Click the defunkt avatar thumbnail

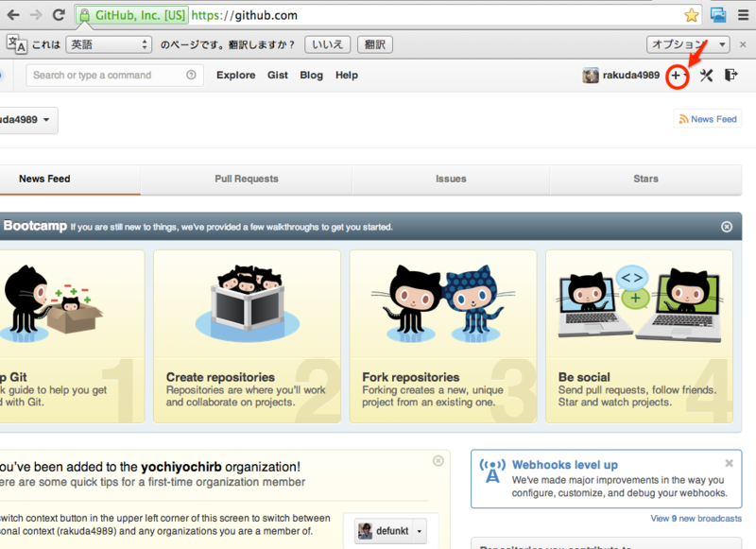(365, 531)
